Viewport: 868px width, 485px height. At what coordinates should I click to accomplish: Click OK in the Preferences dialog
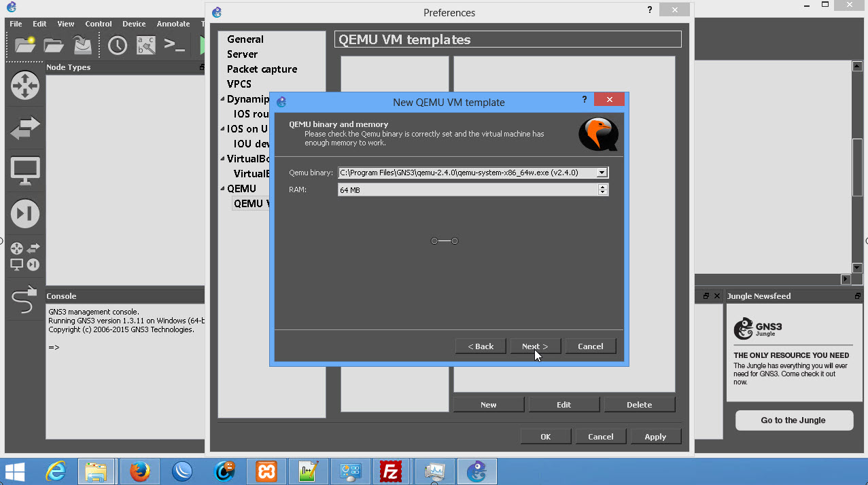pyautogui.click(x=546, y=437)
